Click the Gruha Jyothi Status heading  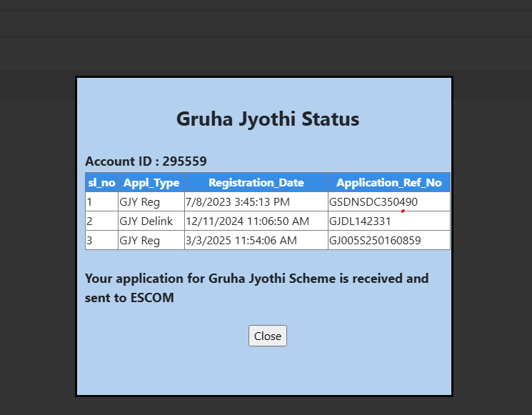coord(268,119)
